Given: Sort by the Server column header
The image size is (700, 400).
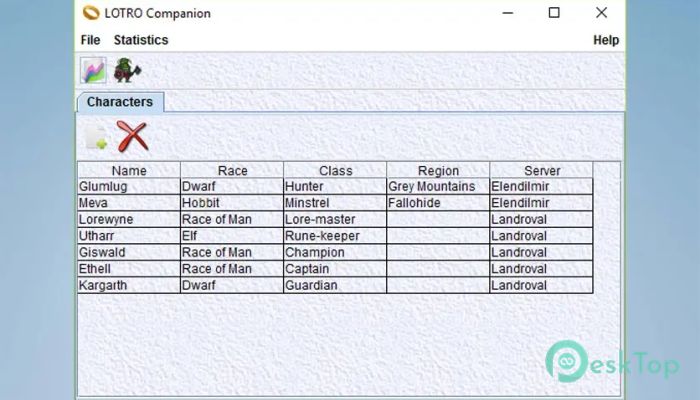Looking at the screenshot, I should tap(542, 171).
